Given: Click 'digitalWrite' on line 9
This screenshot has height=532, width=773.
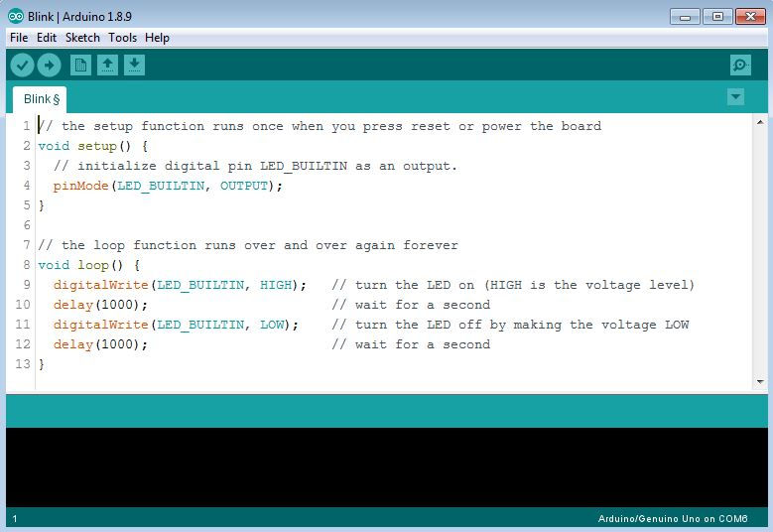Looking at the screenshot, I should point(100,285).
